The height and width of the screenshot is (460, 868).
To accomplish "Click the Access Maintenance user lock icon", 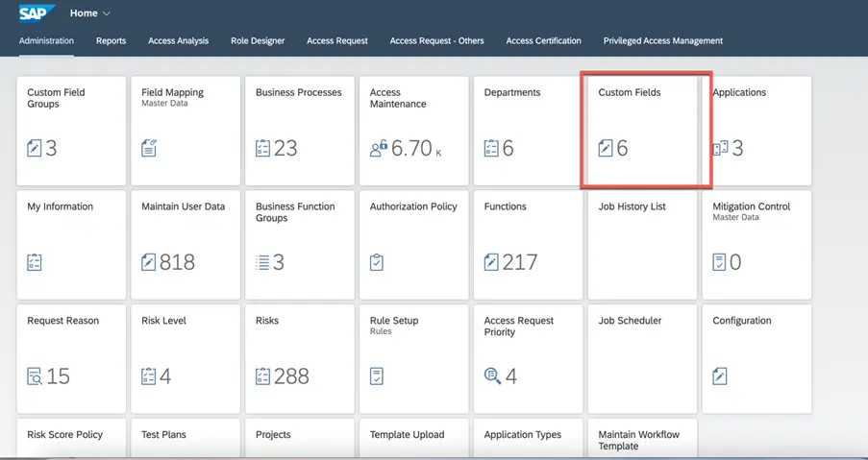I will (x=379, y=148).
